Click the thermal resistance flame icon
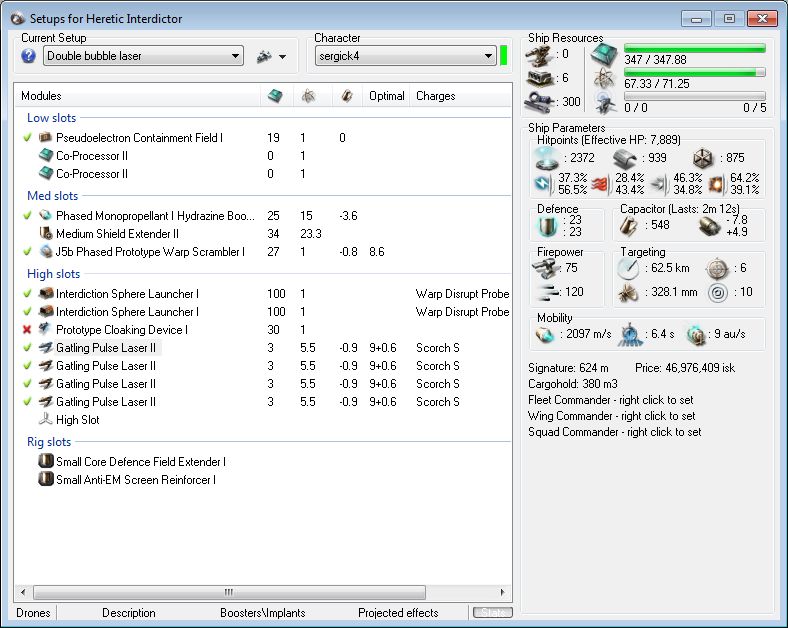788x628 pixels. click(x=601, y=184)
